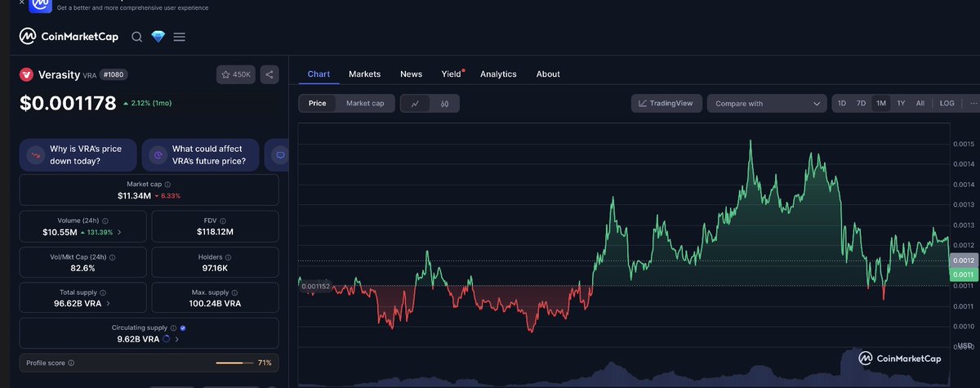Click the circulating supply progress ring icon

(x=167, y=339)
